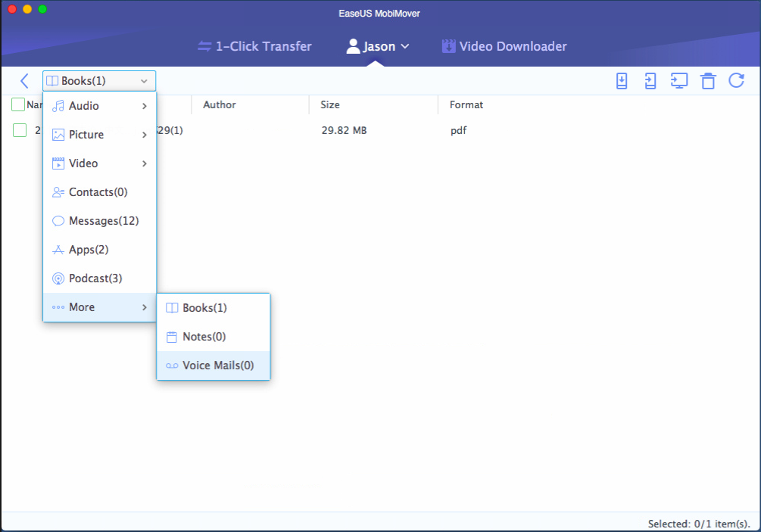Click the Notes icon in submenu
This screenshot has width=761, height=532.
(172, 337)
